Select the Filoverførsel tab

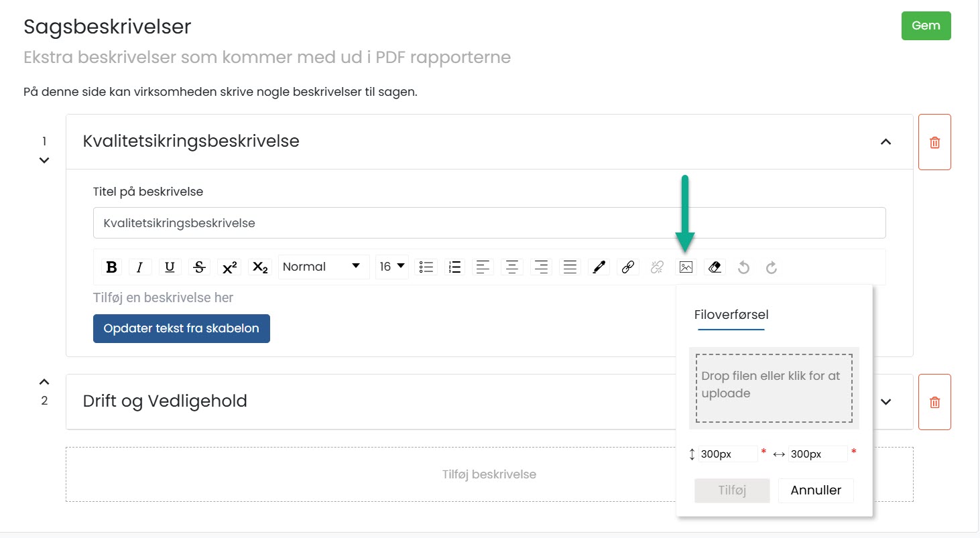point(731,315)
